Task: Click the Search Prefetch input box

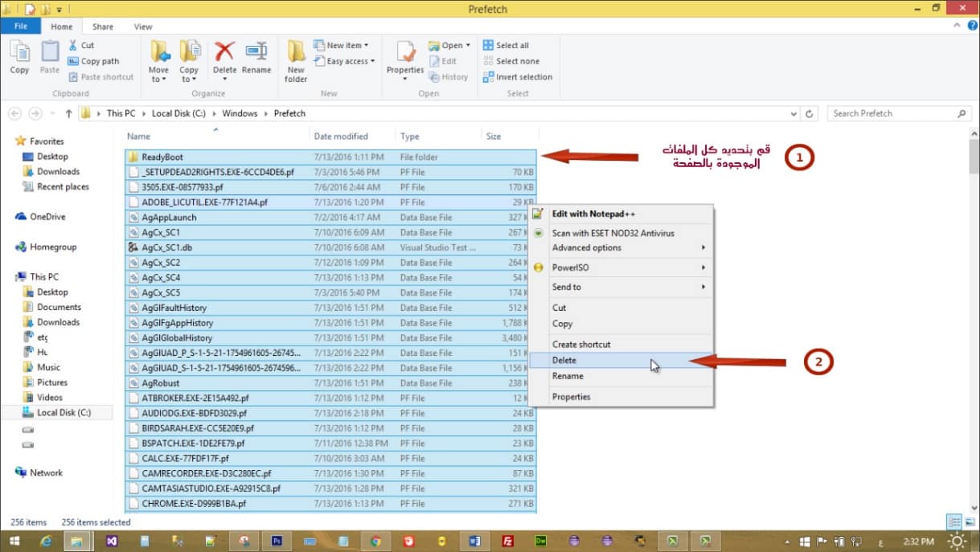Action: point(891,113)
